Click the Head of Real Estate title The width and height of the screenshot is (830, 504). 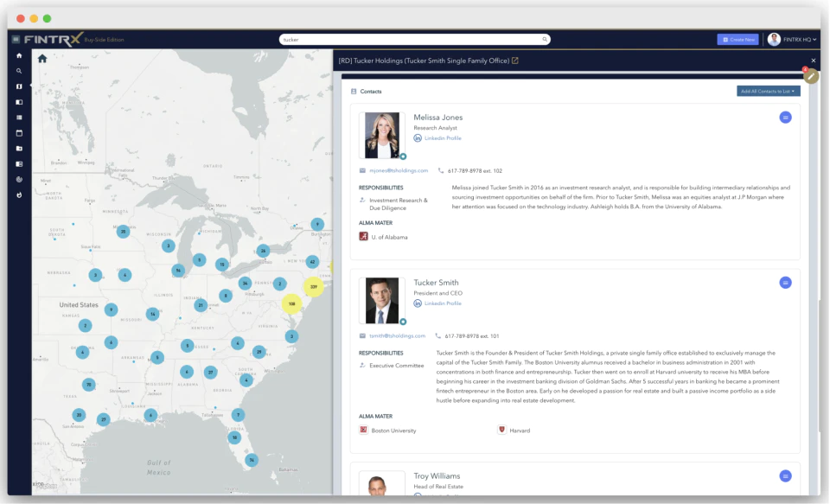438,486
